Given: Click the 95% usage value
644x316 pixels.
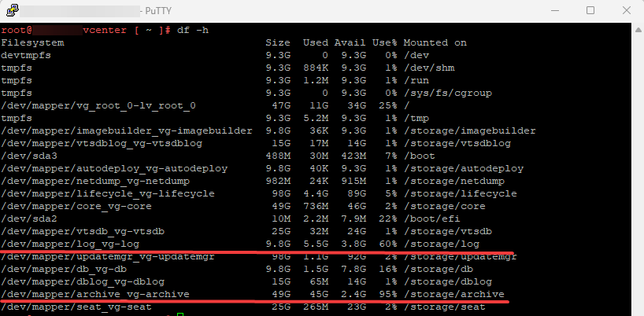Looking at the screenshot, I should [x=388, y=294].
